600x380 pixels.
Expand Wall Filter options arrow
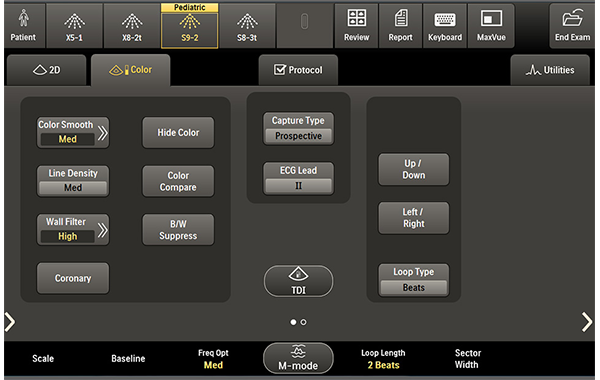pos(102,230)
